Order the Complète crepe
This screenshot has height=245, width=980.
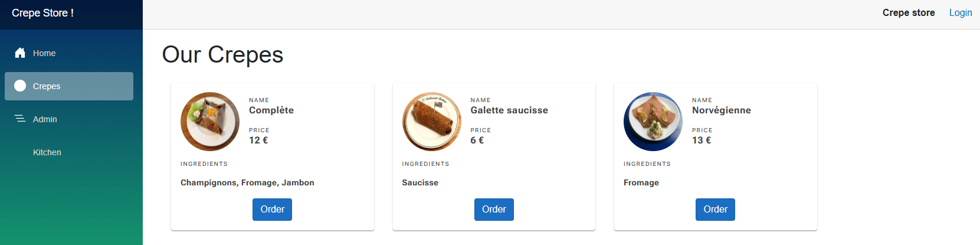(x=272, y=210)
